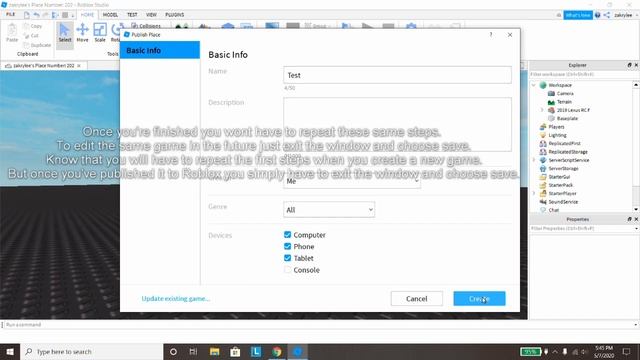Click the New file icon in quick access bar
The height and width of the screenshot is (360, 640).
tap(27, 15)
